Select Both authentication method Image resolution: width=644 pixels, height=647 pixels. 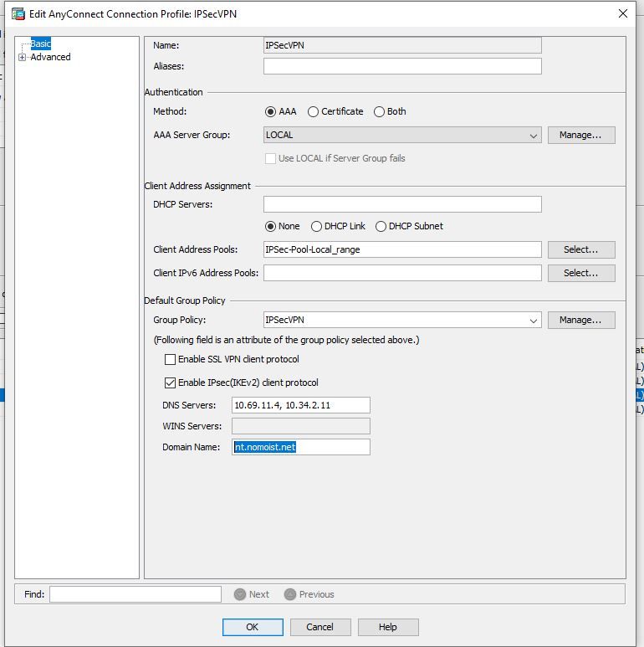point(379,112)
